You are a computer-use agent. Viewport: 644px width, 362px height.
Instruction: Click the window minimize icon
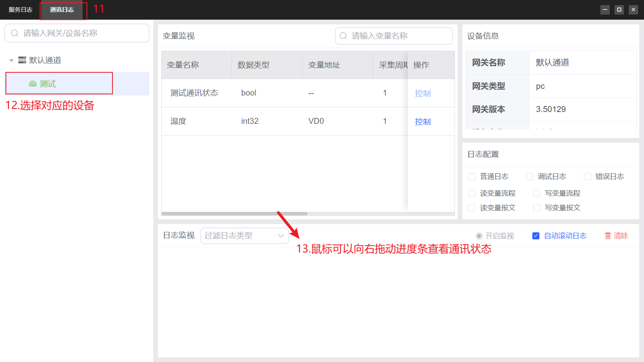pos(605,9)
